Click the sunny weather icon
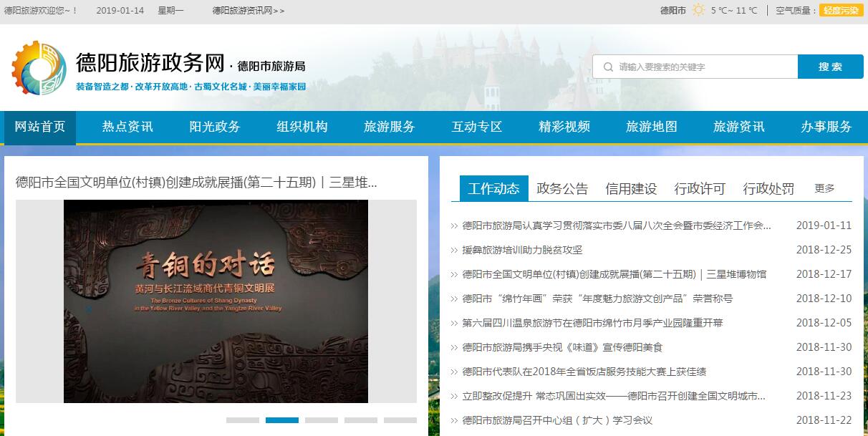The width and height of the screenshot is (868, 436). 698,10
